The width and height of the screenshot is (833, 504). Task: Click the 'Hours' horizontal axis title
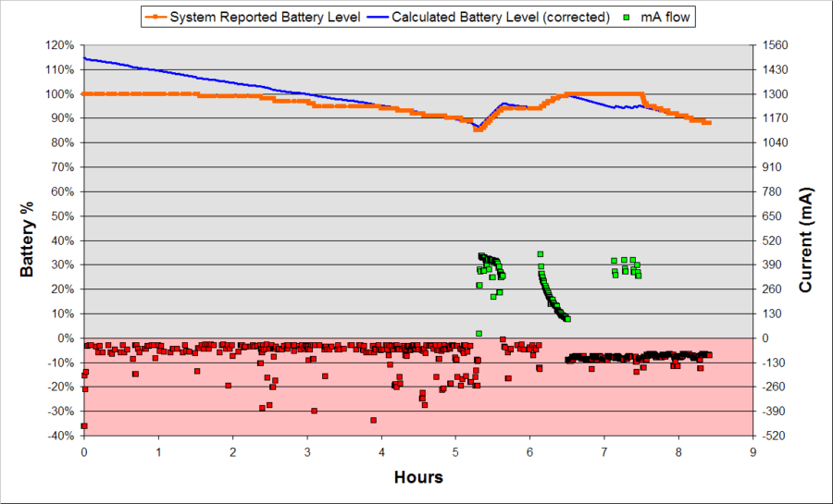(x=418, y=477)
